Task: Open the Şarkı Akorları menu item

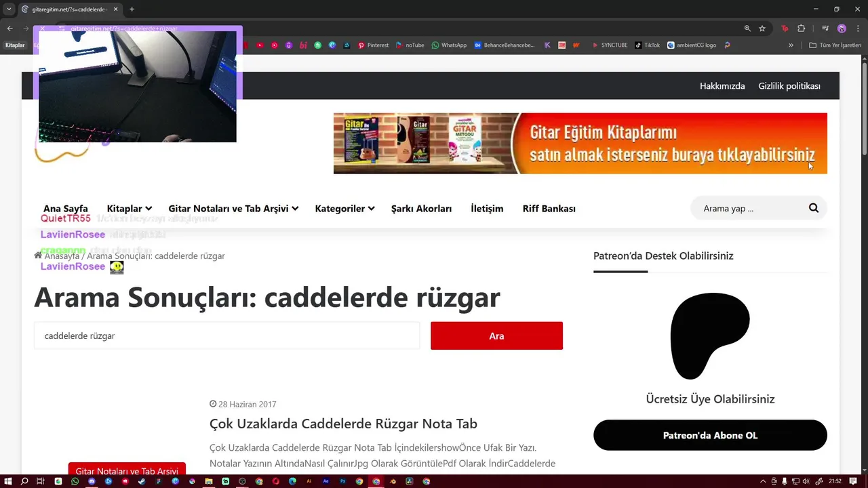Action: tap(421, 208)
